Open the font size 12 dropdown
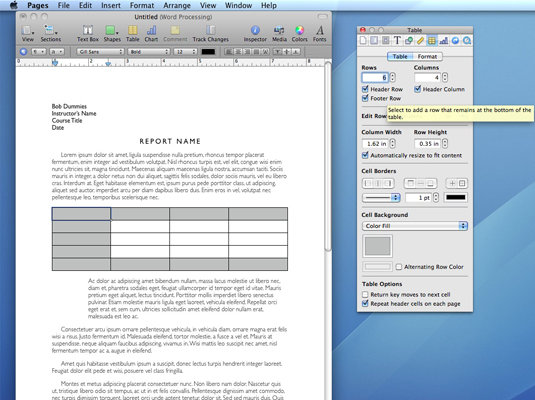This screenshot has height=400, width=535. 185,52
